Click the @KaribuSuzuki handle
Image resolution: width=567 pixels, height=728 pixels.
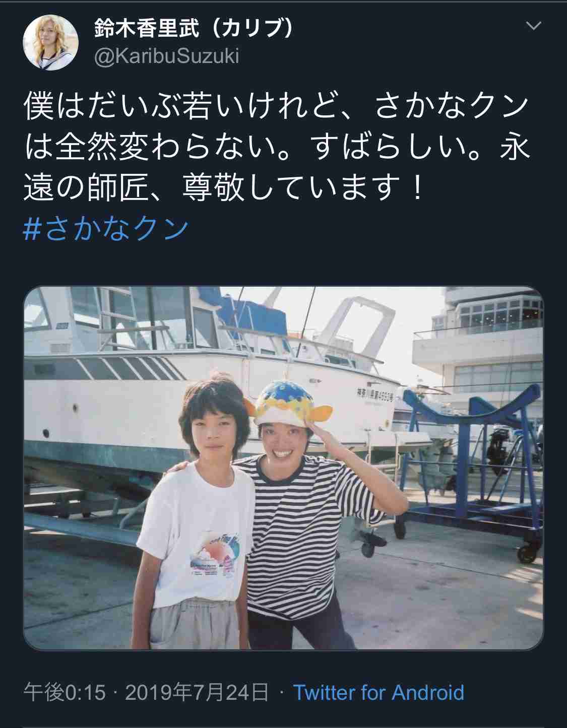point(167,56)
